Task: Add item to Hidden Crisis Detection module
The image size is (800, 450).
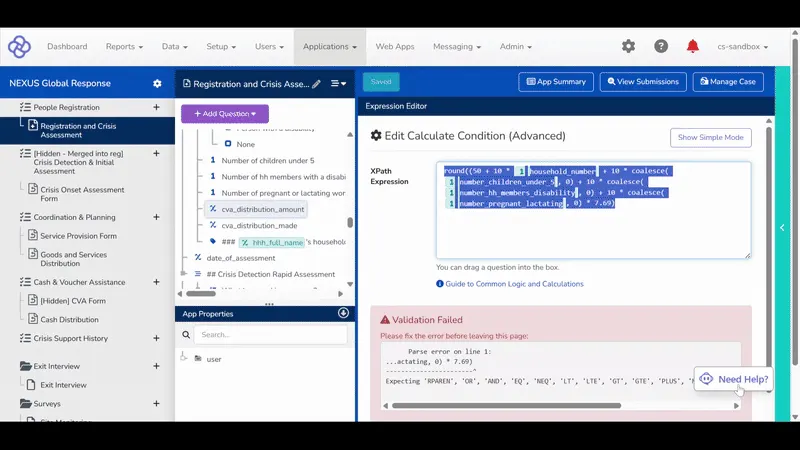Action: coord(156,153)
